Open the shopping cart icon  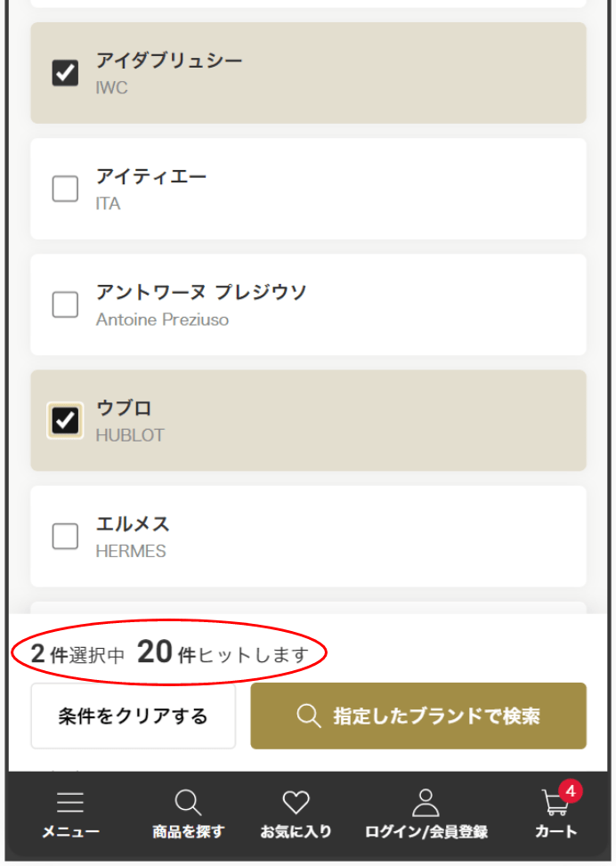click(x=554, y=804)
